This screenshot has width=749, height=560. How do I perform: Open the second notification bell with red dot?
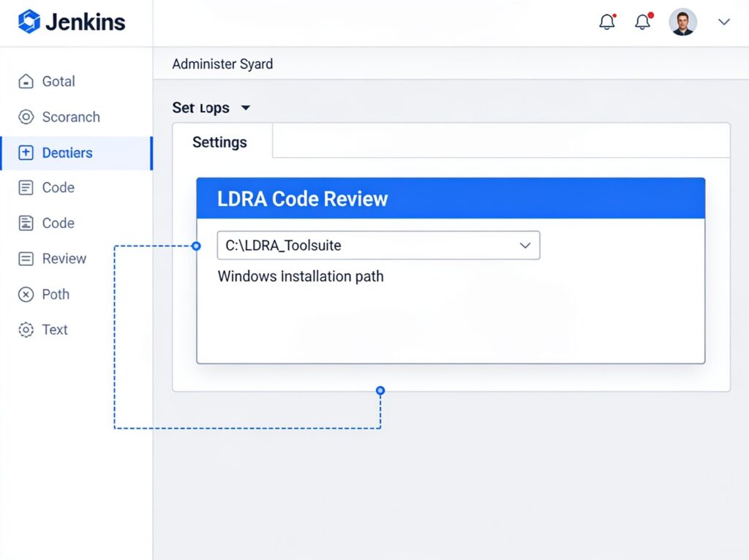(x=643, y=21)
